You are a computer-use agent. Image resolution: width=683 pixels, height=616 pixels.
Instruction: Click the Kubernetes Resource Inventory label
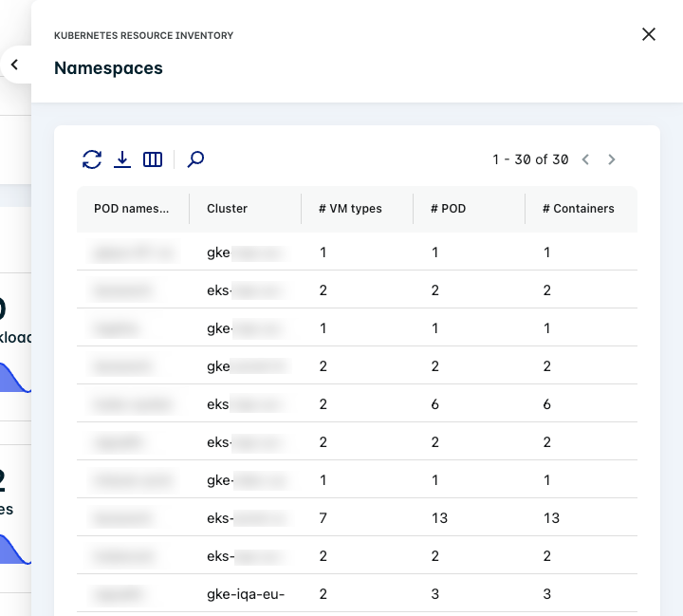(x=144, y=36)
